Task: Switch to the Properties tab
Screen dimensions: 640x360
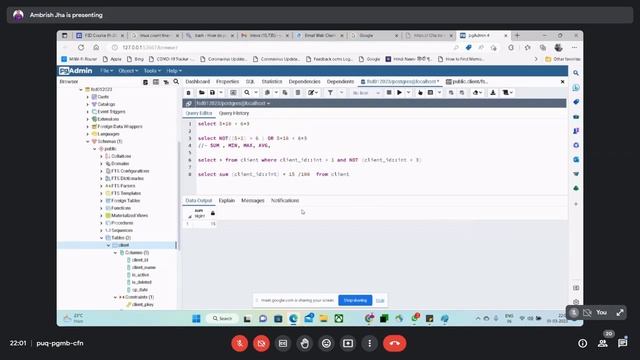Action: pos(227,82)
